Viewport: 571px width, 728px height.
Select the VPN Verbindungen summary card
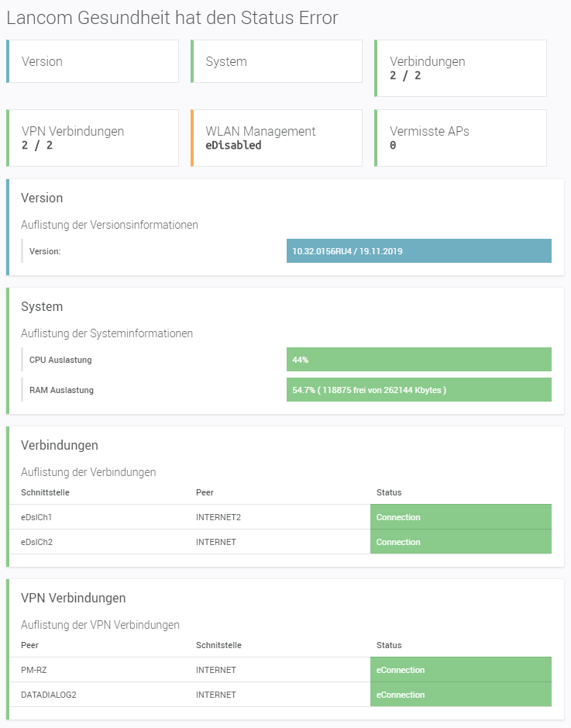click(92, 138)
